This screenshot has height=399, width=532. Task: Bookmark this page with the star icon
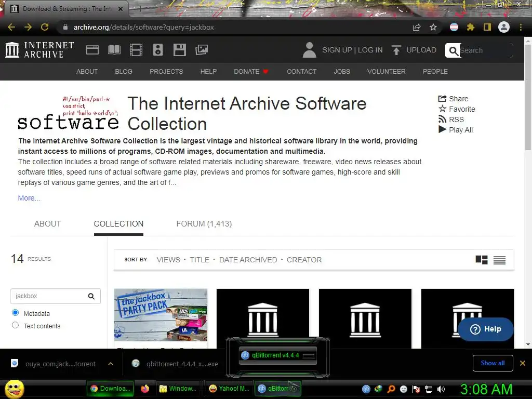point(433,27)
